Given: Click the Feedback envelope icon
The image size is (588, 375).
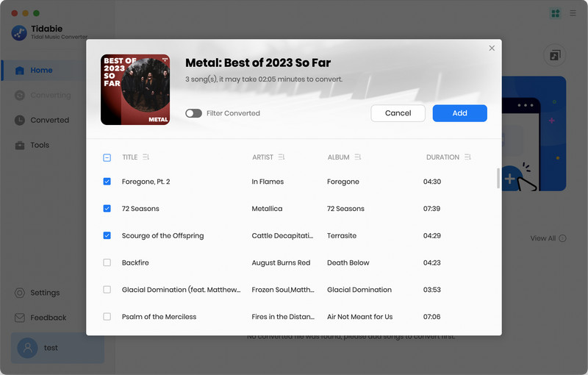Looking at the screenshot, I should 20,318.
